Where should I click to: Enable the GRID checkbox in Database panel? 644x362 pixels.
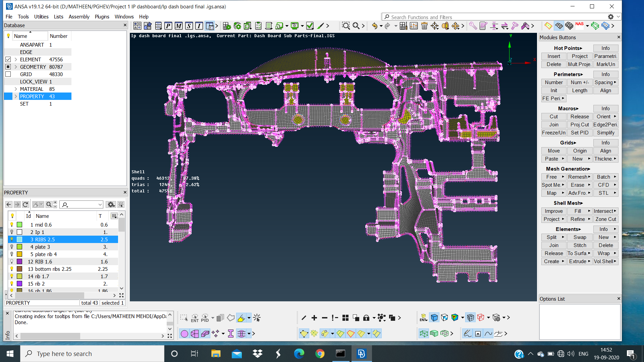(8, 74)
